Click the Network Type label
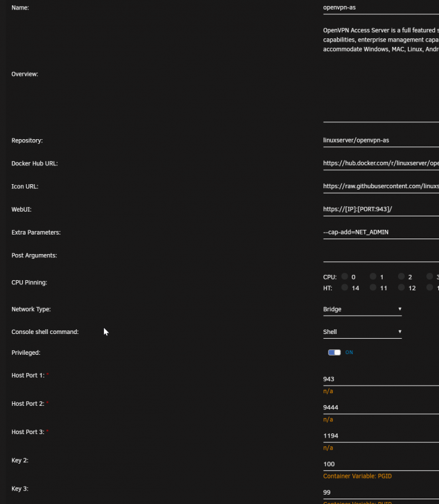 point(31,309)
